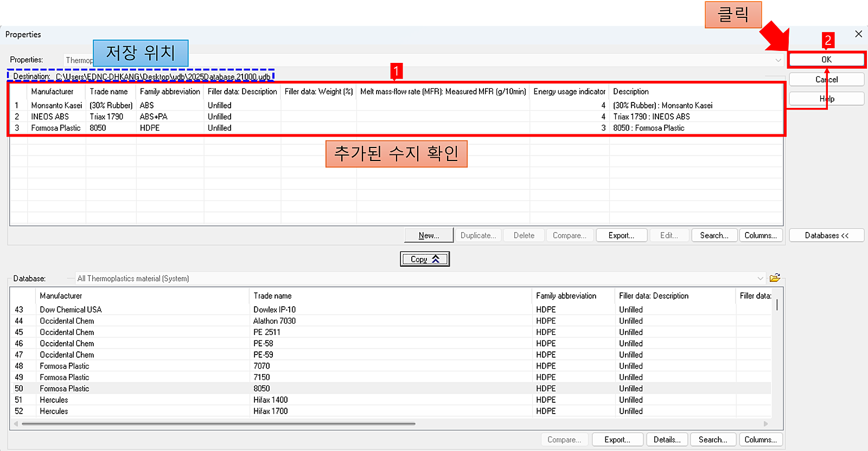Click the upper Export... button

point(622,235)
